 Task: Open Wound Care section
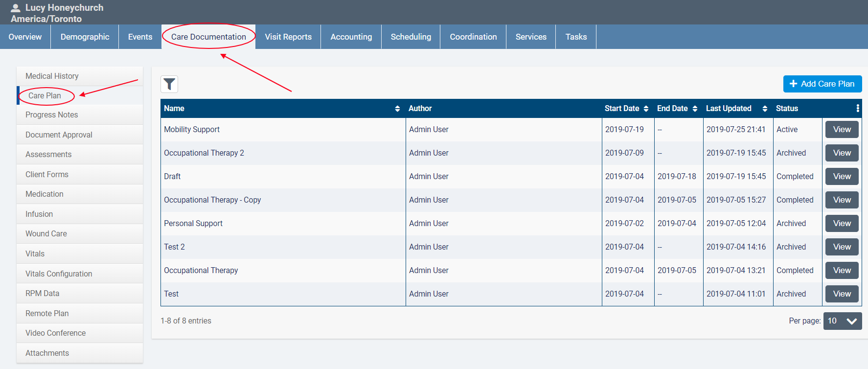pos(46,233)
